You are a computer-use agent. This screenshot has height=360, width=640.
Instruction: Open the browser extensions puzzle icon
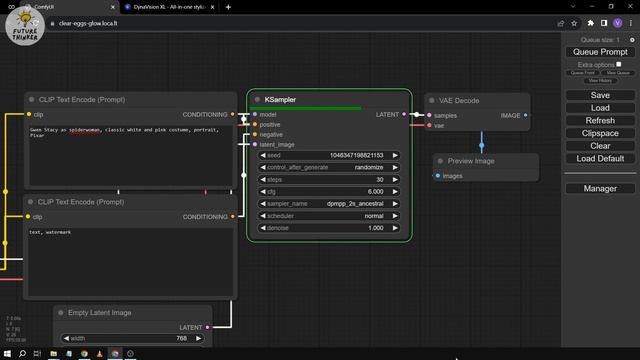(x=590, y=23)
